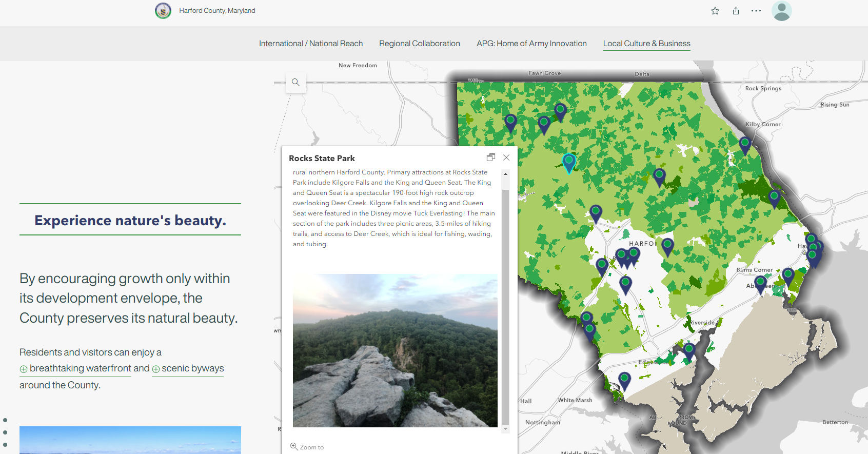The image size is (868, 454).
Task: Click the New Freedom map label
Action: 358,66
